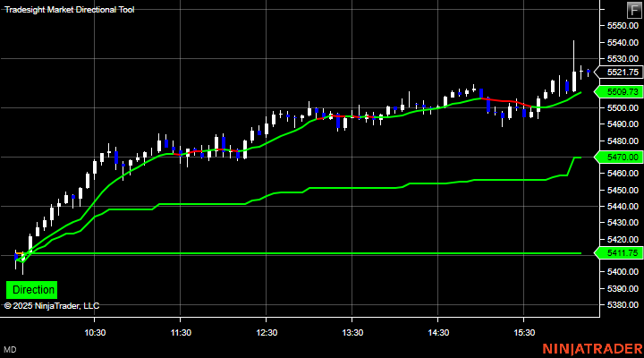Click the 11:30 time axis label
The height and width of the screenshot is (358, 644).
pyautogui.click(x=181, y=333)
